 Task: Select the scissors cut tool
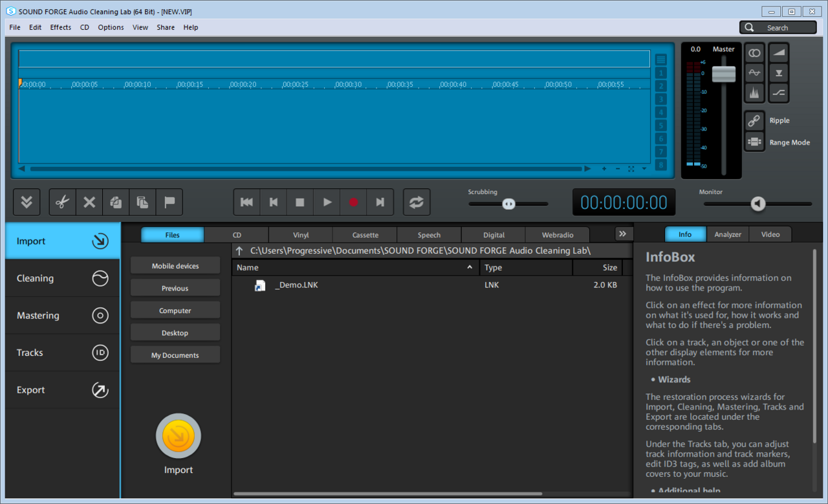62,203
